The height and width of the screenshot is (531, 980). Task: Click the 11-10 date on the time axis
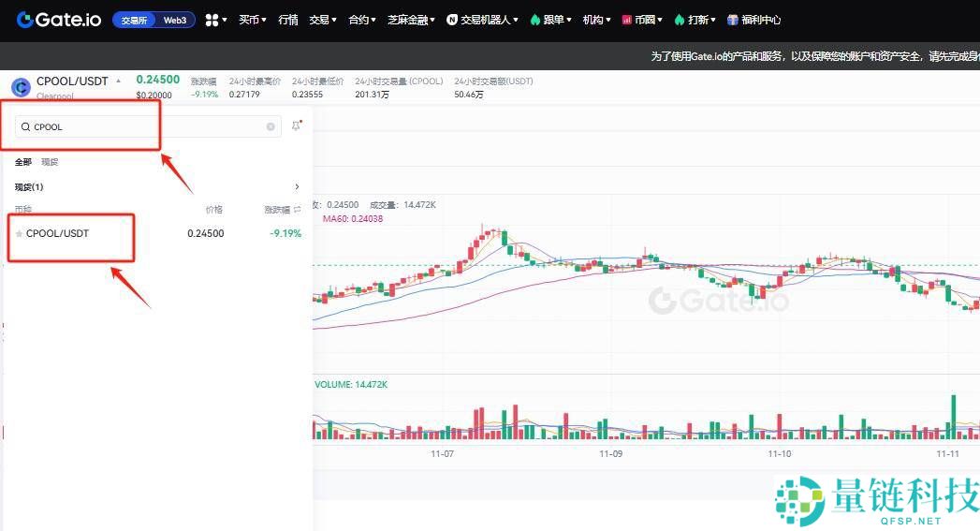pyautogui.click(x=780, y=454)
